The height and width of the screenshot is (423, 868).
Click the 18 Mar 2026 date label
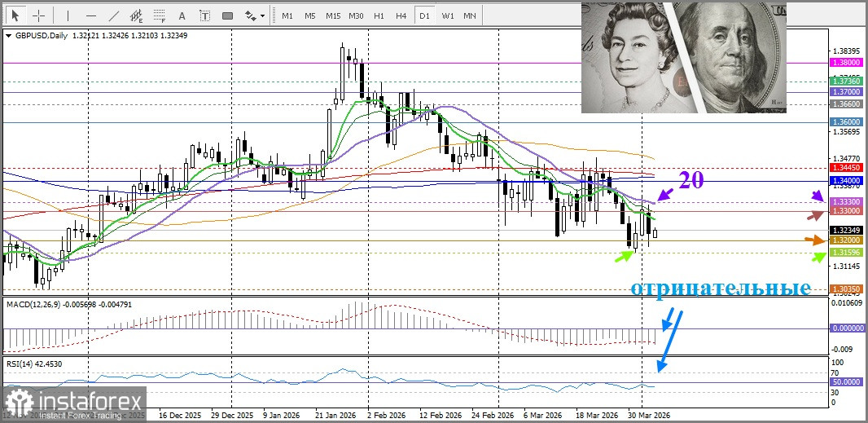[x=598, y=415]
